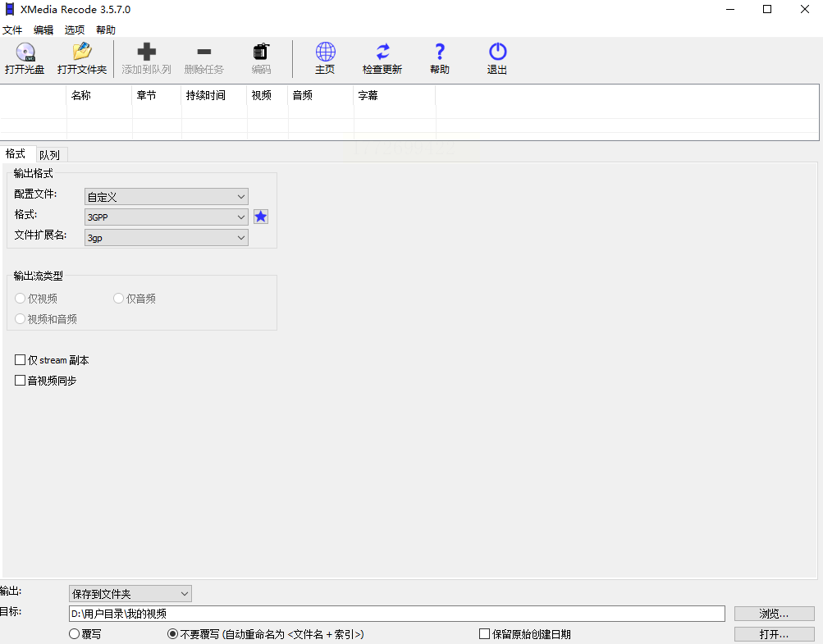Expand the 配置文件 profile dropdown
The height and width of the screenshot is (644, 823).
pyautogui.click(x=167, y=197)
